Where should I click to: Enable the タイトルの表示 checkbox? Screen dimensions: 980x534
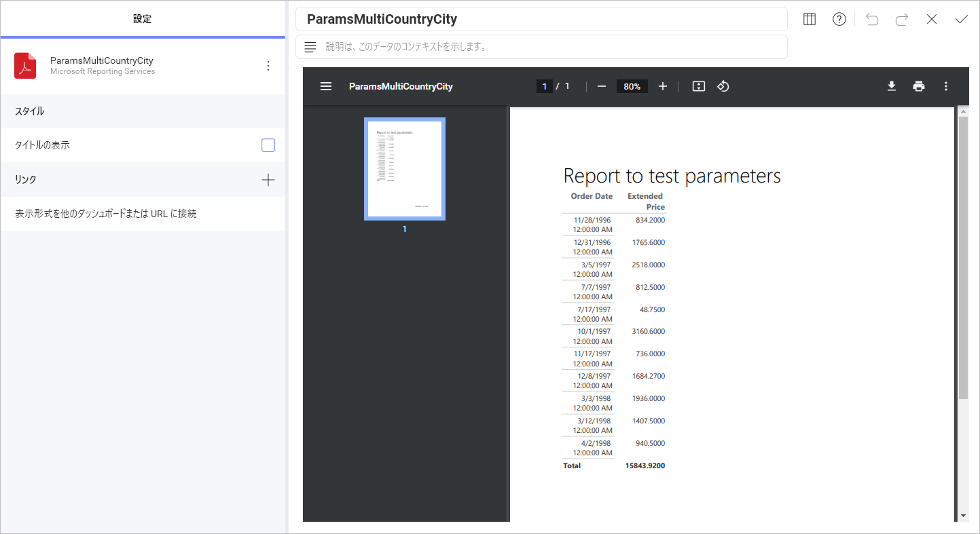coord(268,145)
